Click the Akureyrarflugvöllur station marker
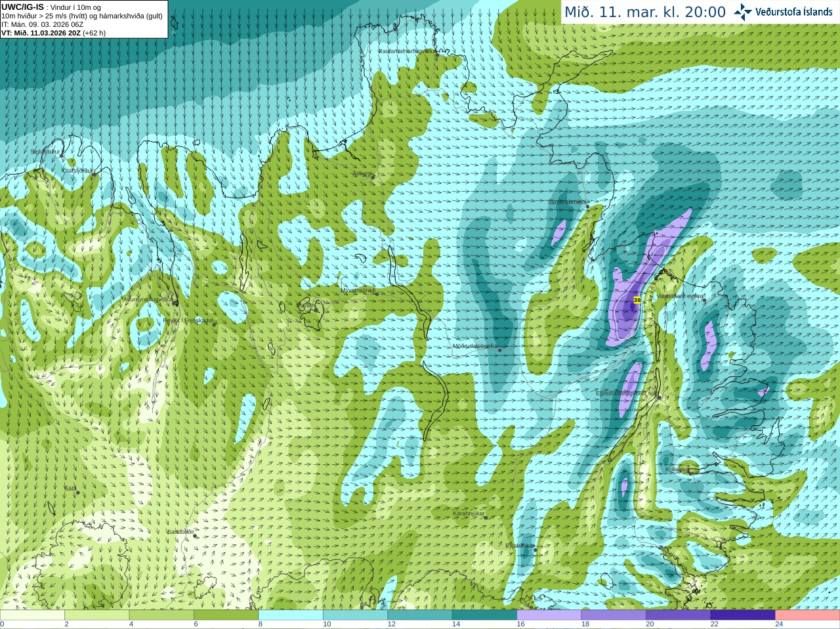The width and height of the screenshot is (840, 629). (175, 303)
